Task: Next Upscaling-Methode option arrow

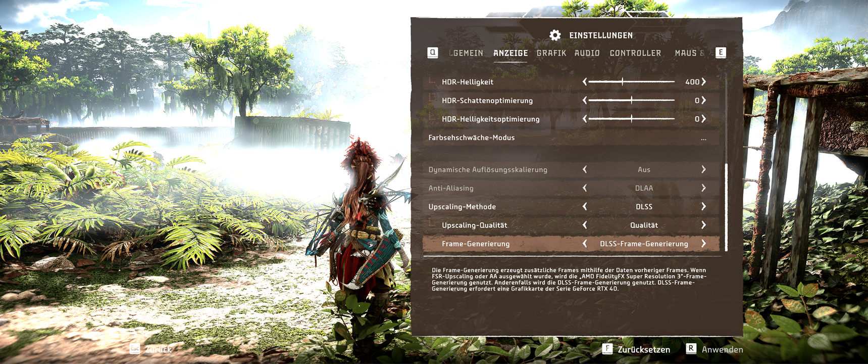Action: coord(703,206)
